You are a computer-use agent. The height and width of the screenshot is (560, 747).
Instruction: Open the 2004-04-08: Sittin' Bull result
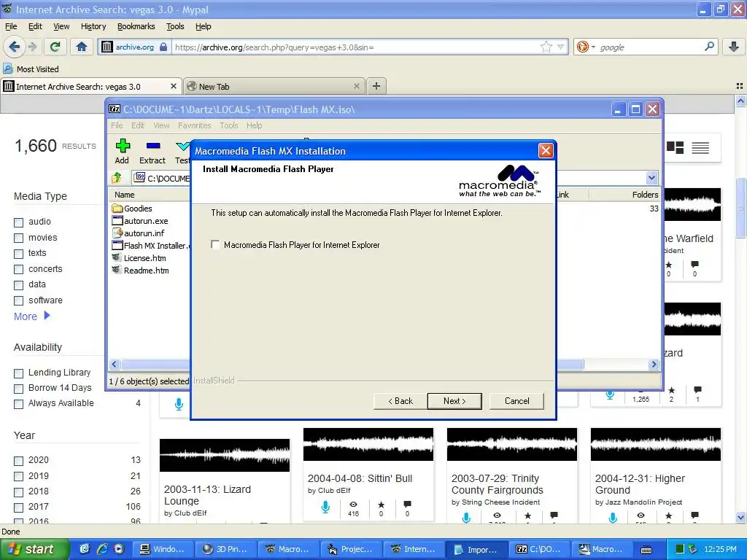(360, 478)
